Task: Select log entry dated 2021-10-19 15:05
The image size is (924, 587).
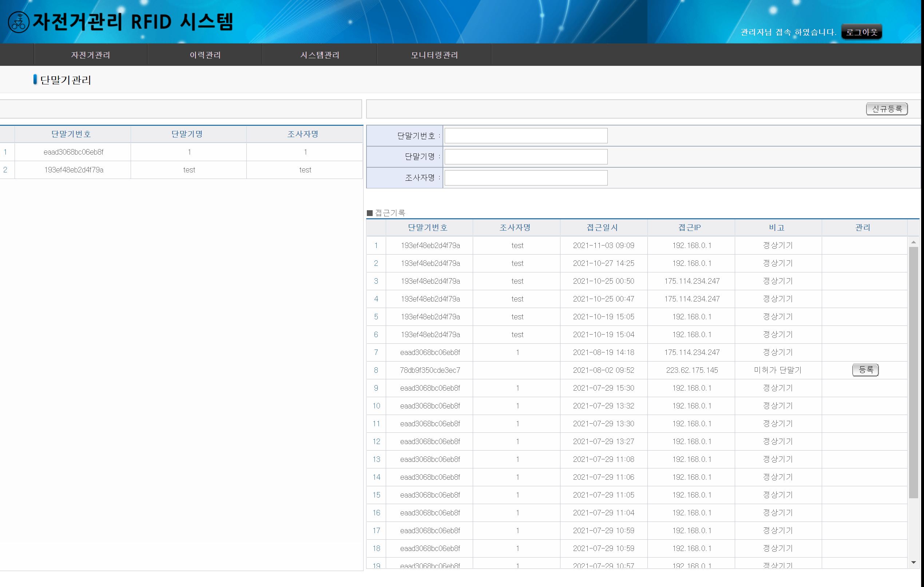Action: click(x=637, y=317)
